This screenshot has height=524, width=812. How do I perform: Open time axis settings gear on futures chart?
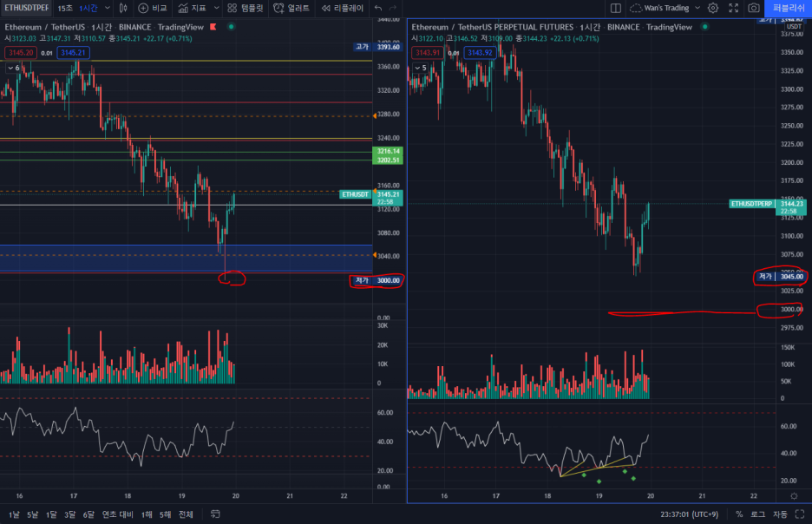click(794, 496)
